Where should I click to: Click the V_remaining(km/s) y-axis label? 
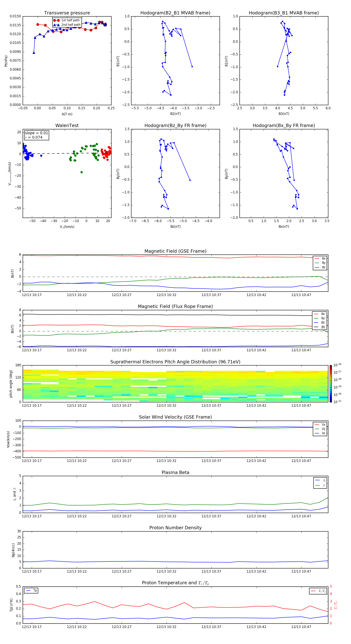click(10, 173)
